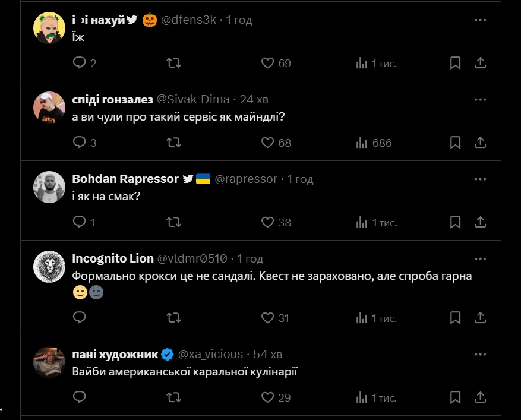
Task: Open спіді гонзалез profile avatar
Action: click(49, 107)
